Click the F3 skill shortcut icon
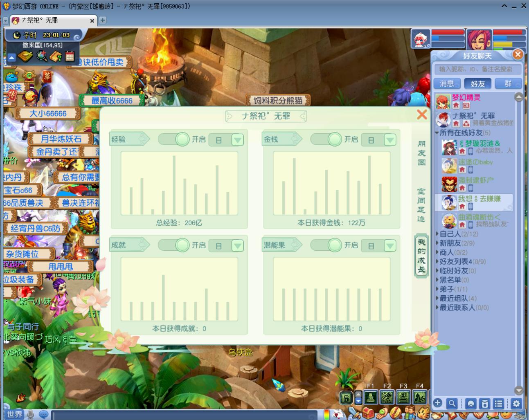The height and width of the screenshot is (420, 529). (x=403, y=397)
